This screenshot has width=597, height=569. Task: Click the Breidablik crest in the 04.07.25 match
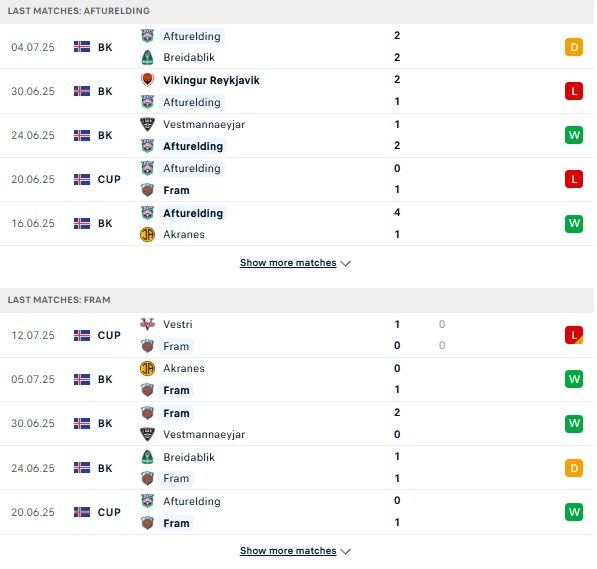(x=147, y=58)
